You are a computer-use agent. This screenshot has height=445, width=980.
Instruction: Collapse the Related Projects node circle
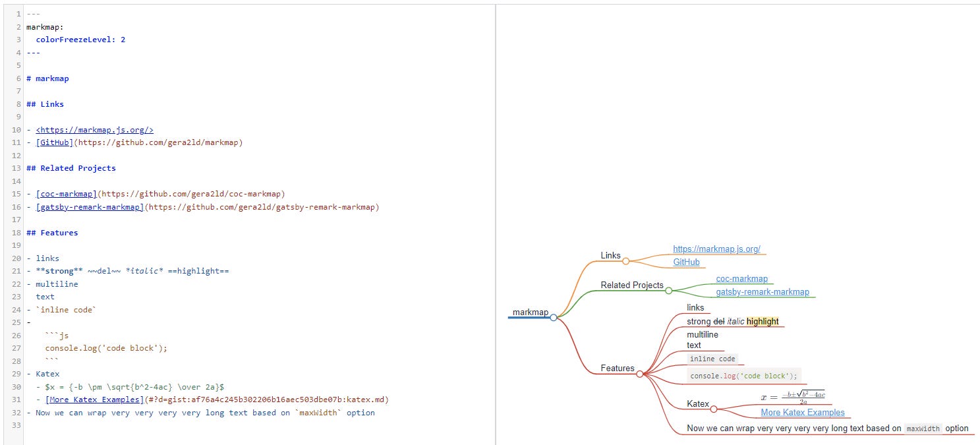click(669, 289)
